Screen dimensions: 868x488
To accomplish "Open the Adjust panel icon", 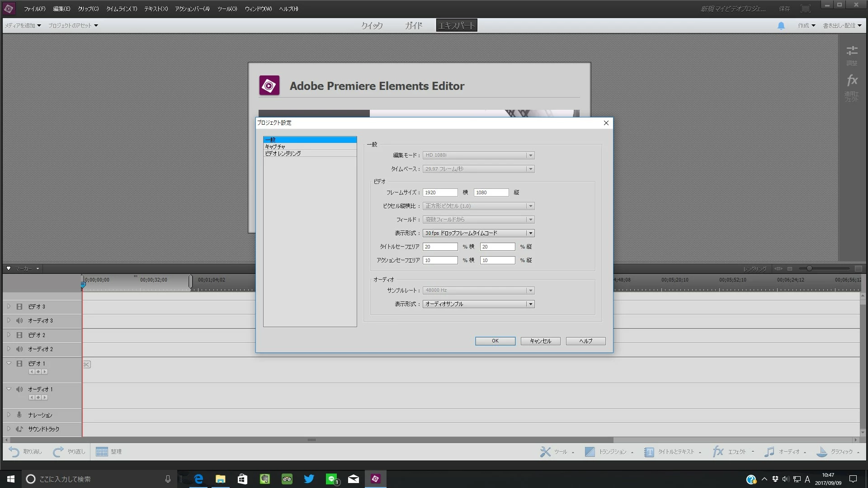I will 852,51.
